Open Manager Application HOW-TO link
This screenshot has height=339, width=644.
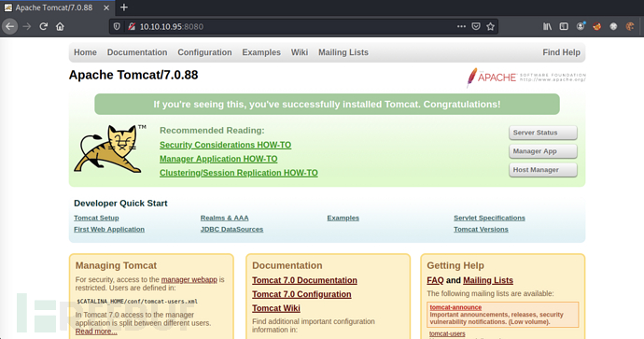(x=218, y=159)
